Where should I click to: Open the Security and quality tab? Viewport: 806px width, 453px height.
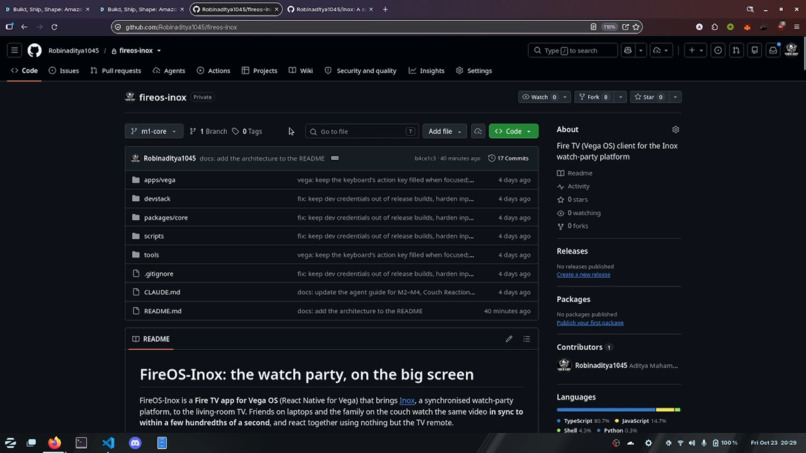pyautogui.click(x=360, y=70)
